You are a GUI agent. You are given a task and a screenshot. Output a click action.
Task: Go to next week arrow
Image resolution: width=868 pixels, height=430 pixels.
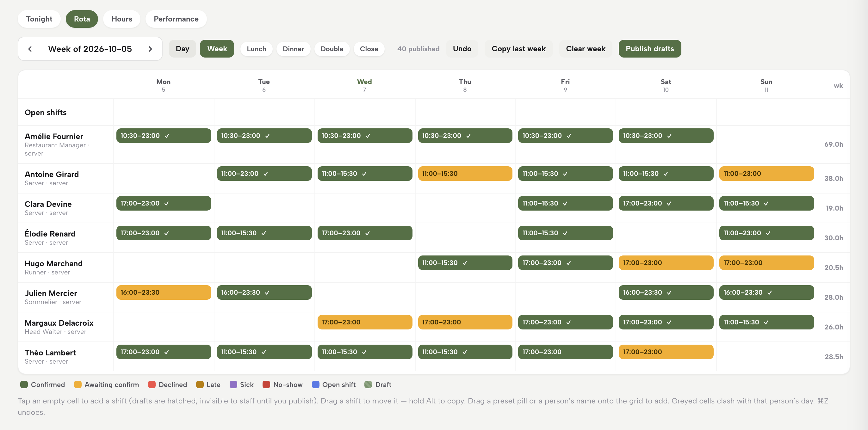tap(150, 49)
